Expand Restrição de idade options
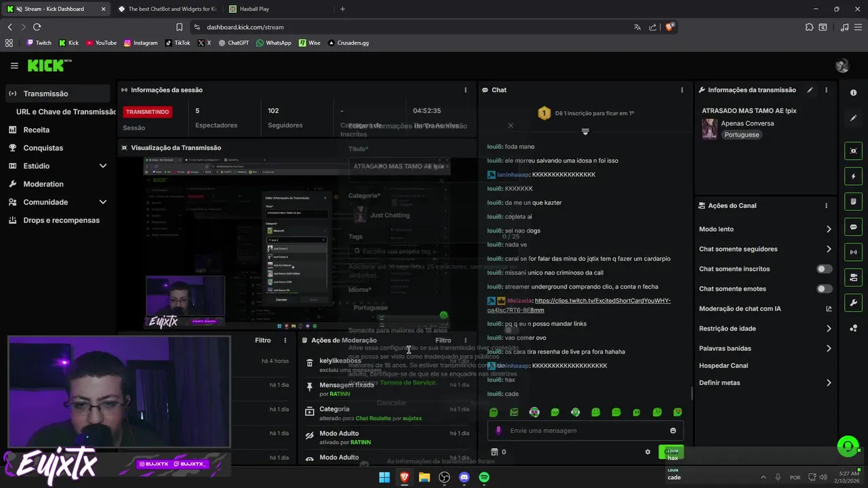 click(x=829, y=329)
